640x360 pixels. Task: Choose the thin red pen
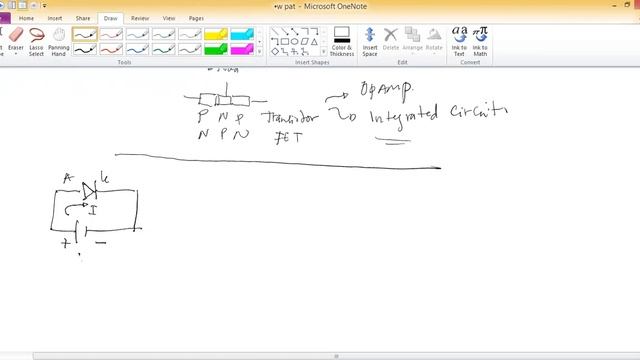click(x=111, y=34)
